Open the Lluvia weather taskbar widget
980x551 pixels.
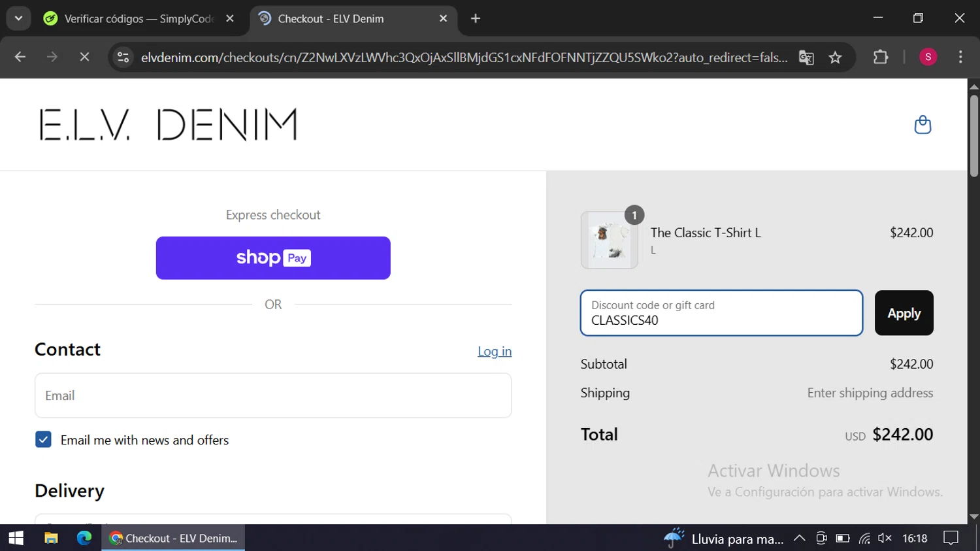pyautogui.click(x=723, y=539)
